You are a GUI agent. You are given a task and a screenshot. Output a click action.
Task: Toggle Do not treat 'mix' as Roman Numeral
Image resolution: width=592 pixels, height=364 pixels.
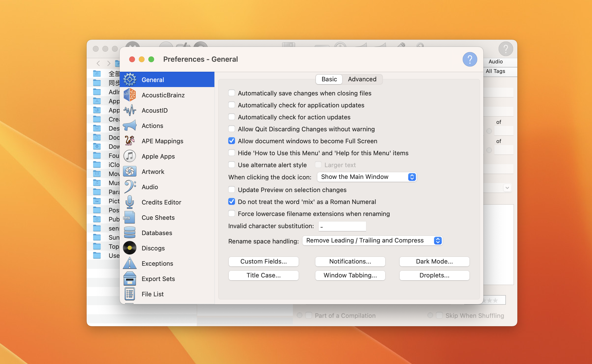pyautogui.click(x=231, y=201)
